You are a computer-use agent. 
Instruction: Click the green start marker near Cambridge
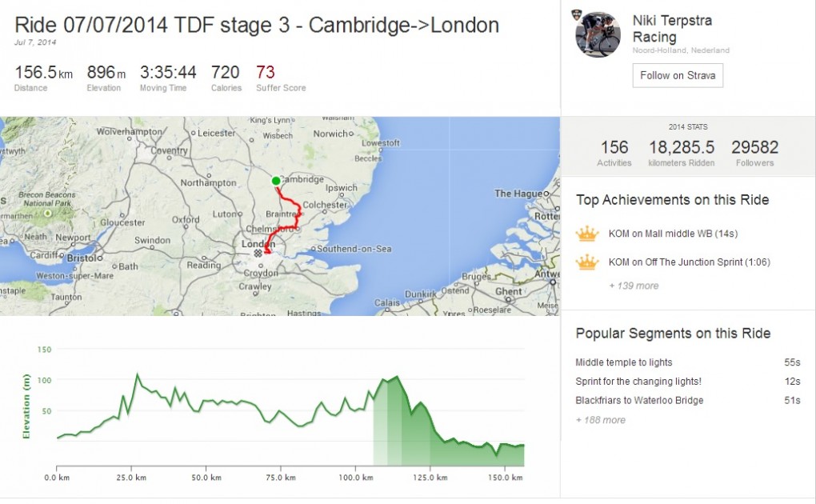click(276, 181)
